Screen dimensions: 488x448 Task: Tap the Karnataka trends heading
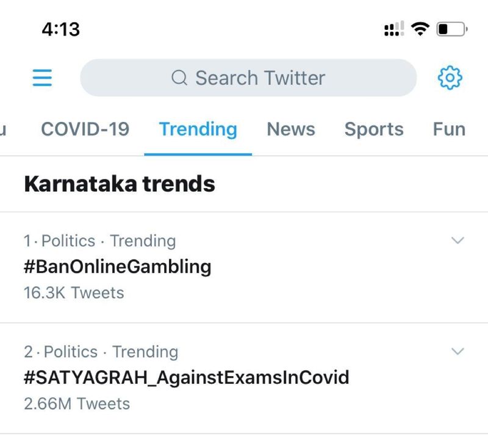click(120, 184)
